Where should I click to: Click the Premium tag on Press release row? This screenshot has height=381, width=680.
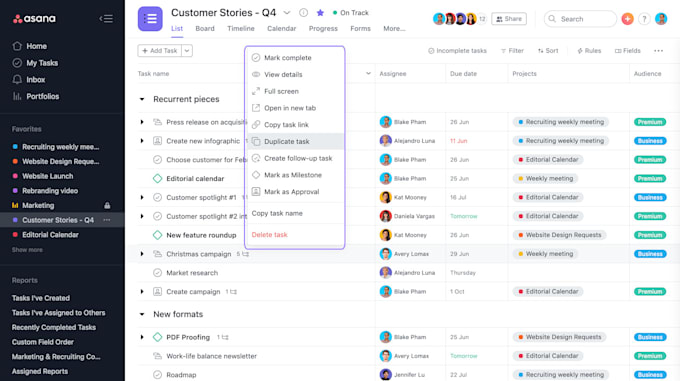650,122
